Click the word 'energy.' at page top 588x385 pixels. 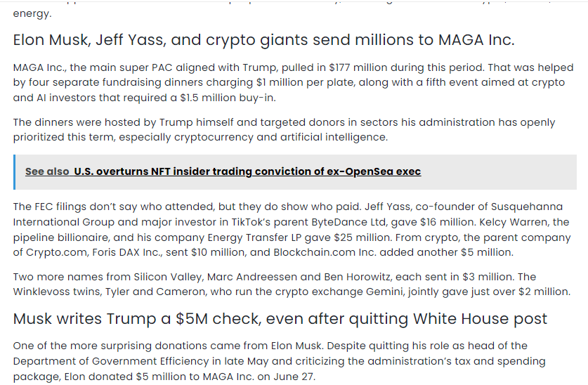pyautogui.click(x=32, y=14)
